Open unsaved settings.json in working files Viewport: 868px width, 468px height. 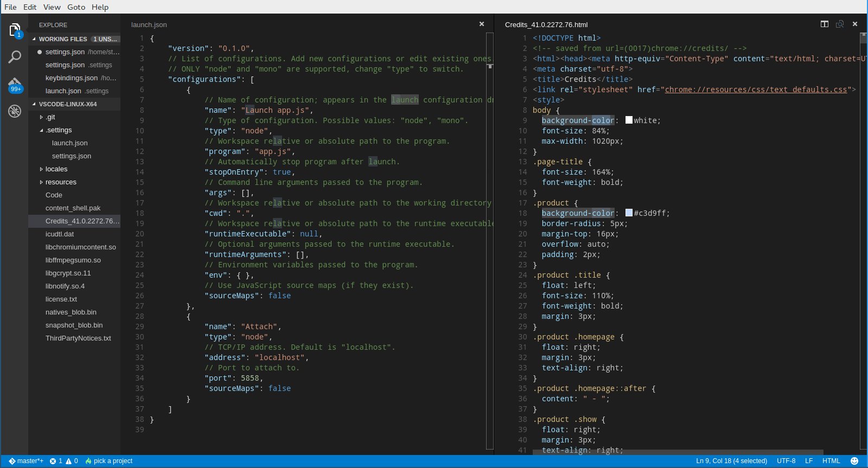[74, 52]
